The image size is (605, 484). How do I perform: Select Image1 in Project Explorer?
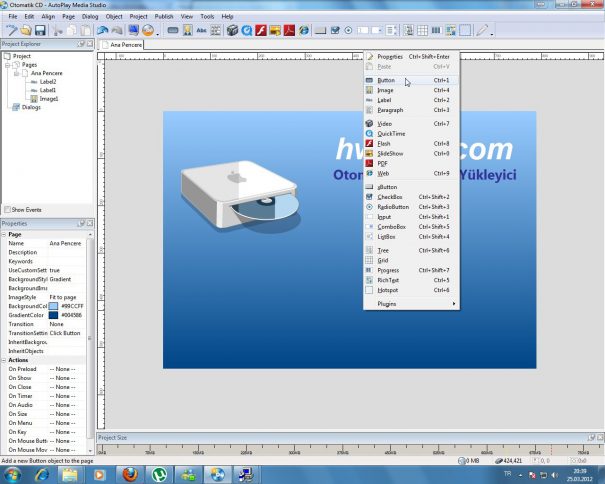[x=49, y=99]
